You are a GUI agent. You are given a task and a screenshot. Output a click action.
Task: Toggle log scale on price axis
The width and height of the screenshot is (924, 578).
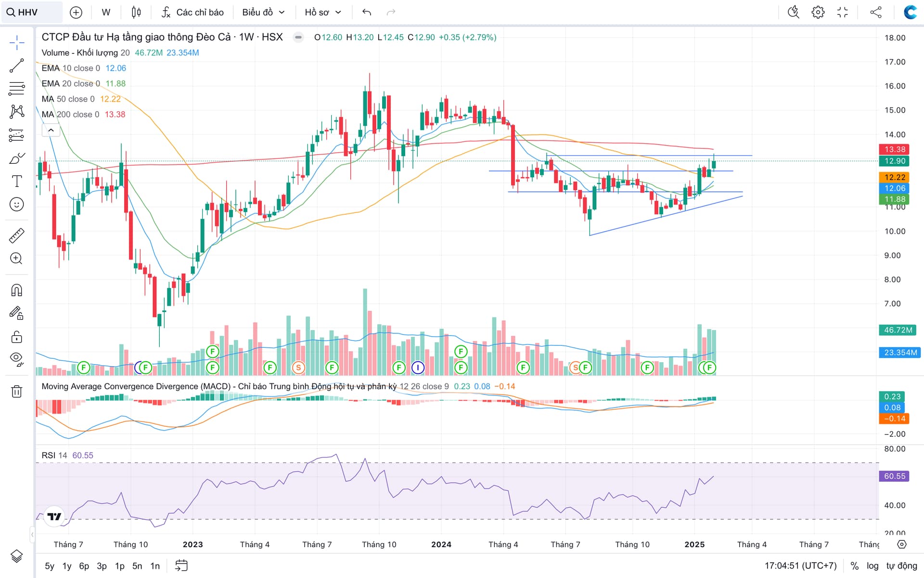pos(873,565)
